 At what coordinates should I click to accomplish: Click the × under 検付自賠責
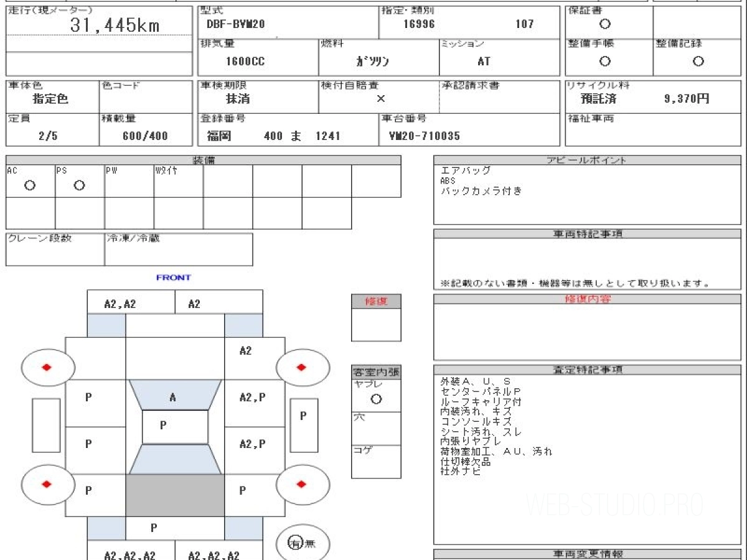(381, 98)
